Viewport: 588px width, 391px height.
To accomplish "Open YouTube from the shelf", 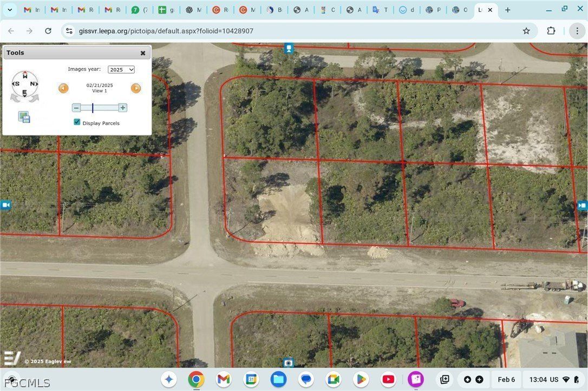I will tap(388, 379).
